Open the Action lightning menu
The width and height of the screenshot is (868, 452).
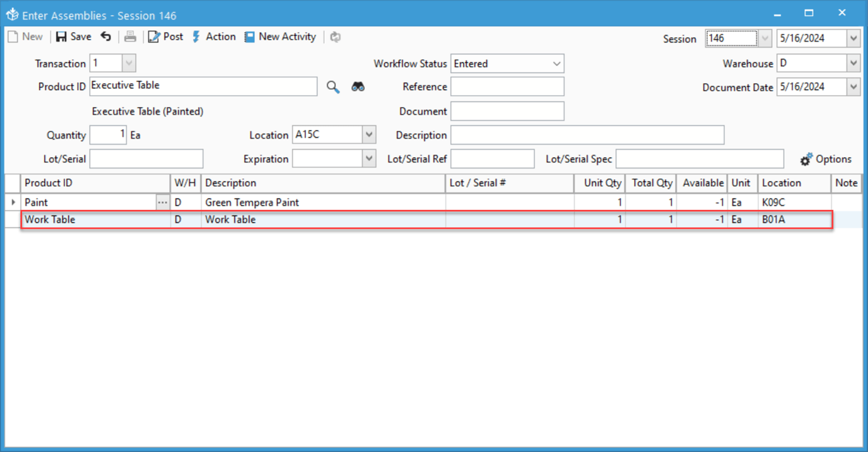[x=214, y=37]
